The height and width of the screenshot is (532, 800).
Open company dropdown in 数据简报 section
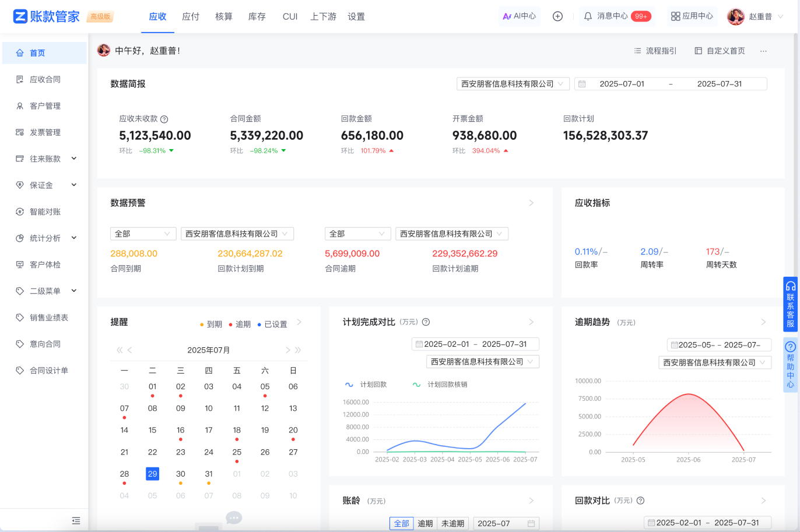(x=513, y=84)
